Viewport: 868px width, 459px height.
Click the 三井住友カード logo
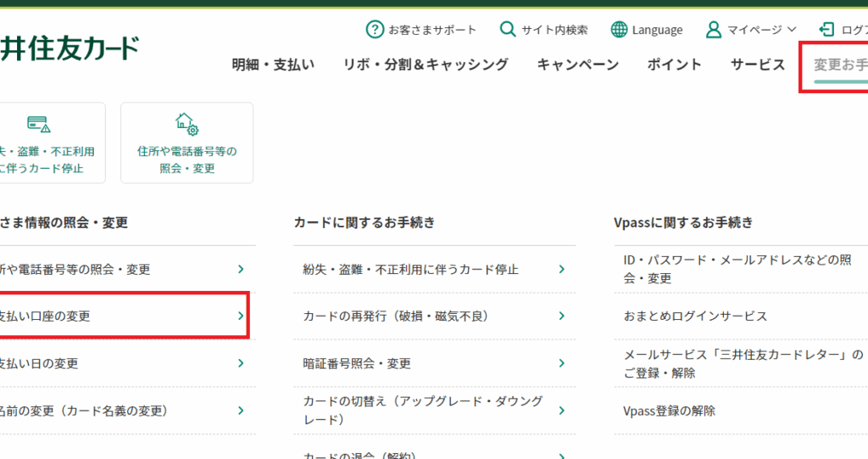(x=70, y=47)
